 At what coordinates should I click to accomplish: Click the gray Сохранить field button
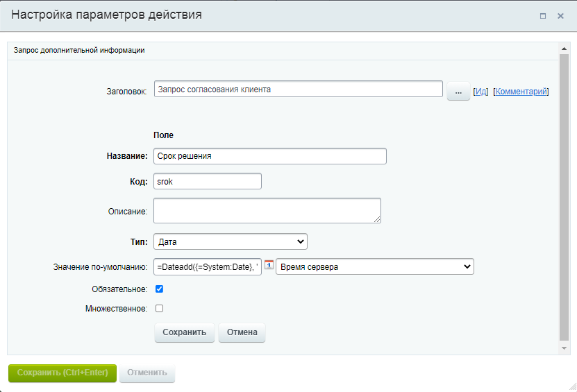(x=185, y=332)
